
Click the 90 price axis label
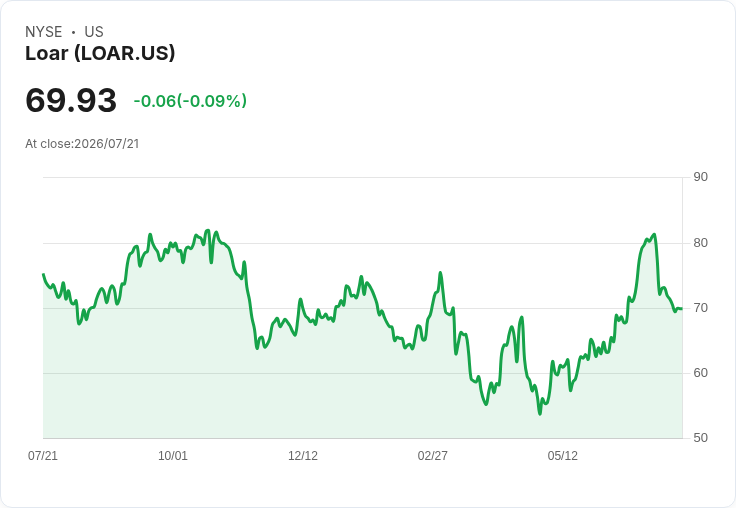[x=700, y=177]
